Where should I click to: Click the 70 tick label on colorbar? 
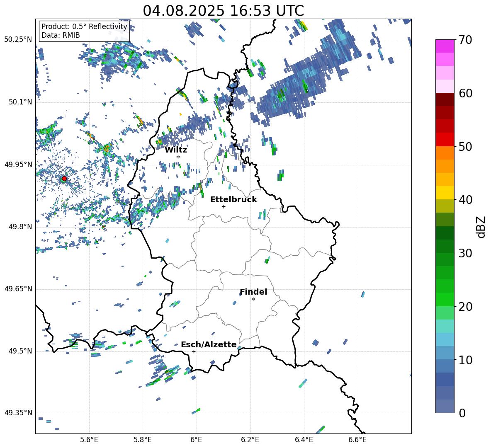click(x=465, y=40)
